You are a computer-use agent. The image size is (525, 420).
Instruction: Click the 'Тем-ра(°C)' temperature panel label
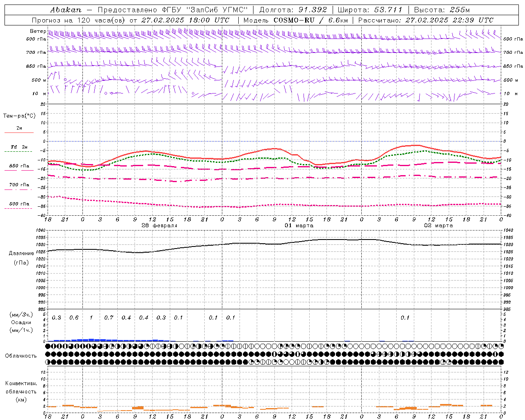click(x=19, y=116)
